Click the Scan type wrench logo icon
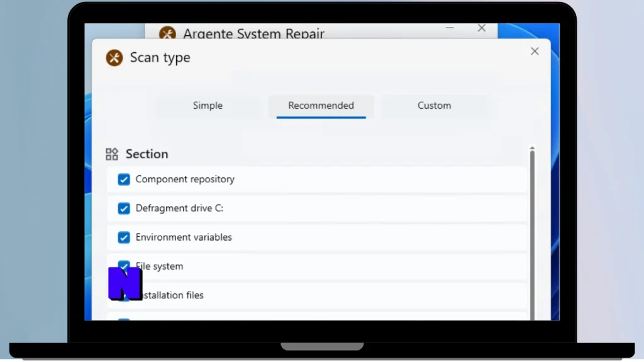Image resolution: width=644 pixels, height=362 pixels. click(114, 58)
